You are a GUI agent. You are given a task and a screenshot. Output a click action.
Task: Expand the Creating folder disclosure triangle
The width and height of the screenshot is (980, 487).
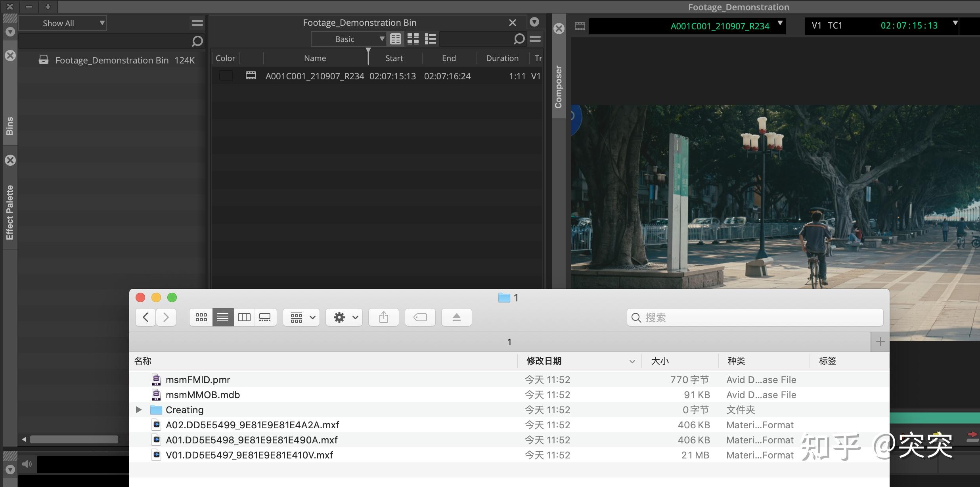point(138,410)
